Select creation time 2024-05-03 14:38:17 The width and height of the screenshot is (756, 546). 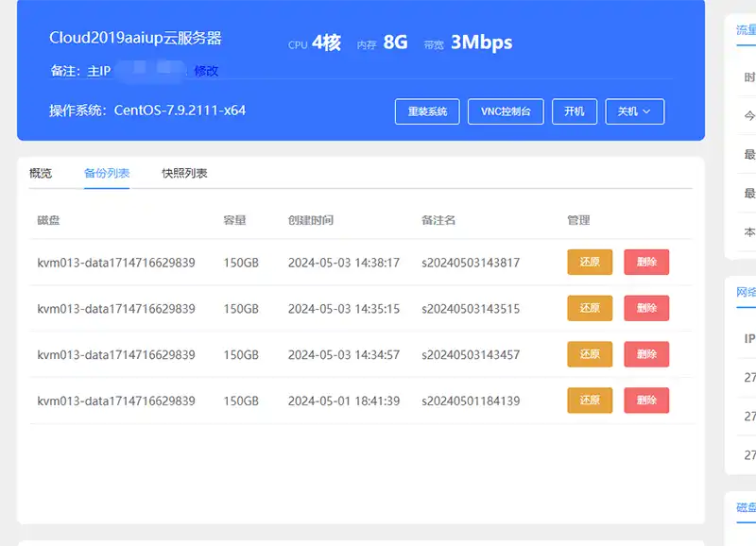344,263
